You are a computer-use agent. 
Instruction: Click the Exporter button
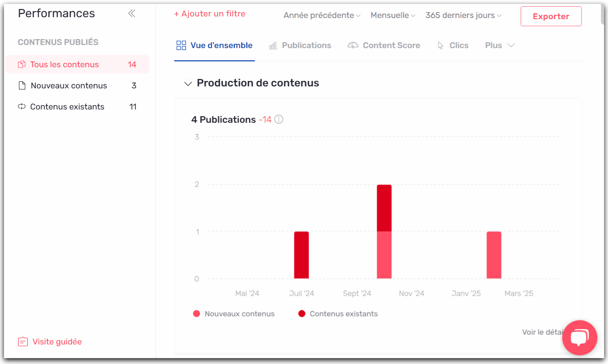[x=551, y=16]
